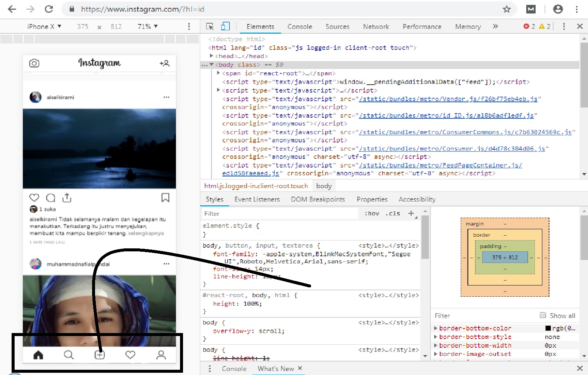Viewport: 588px width, 375px height.
Task: Like the aiselkirami post with heart icon
Action: click(34, 197)
